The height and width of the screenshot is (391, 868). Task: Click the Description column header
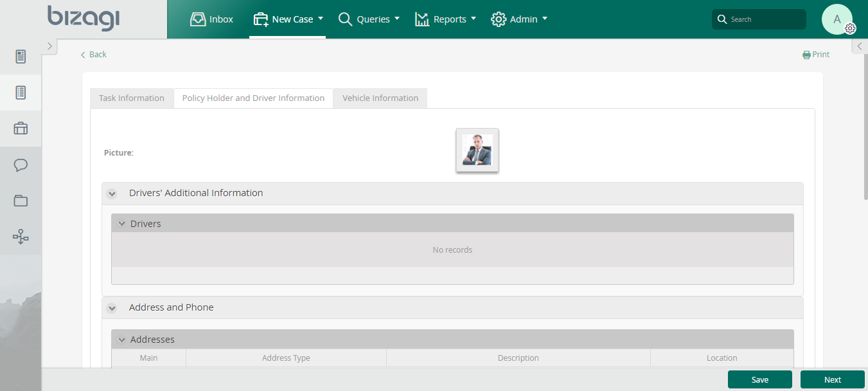pyautogui.click(x=518, y=358)
